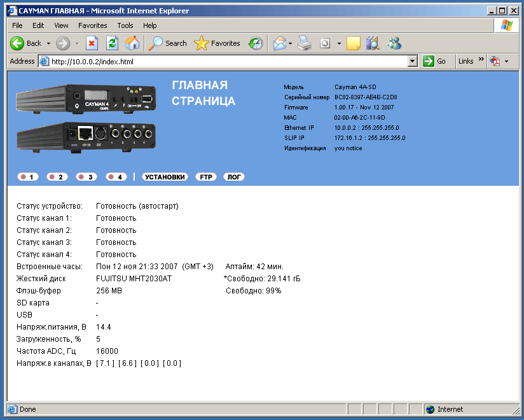Expand the Mail button dropdown arrow

290,43
